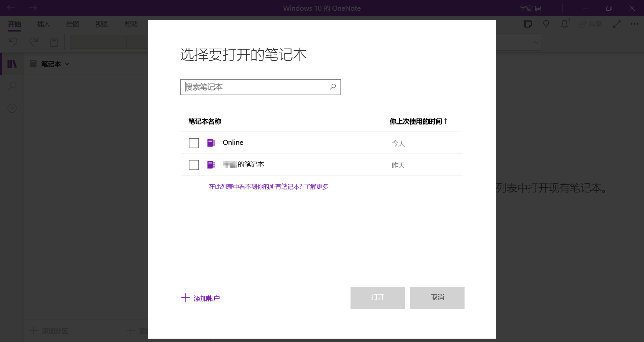Viewport: 644px width, 342px height.
Task: Focus the 搜索笔记本 search field
Action: pyautogui.click(x=261, y=87)
